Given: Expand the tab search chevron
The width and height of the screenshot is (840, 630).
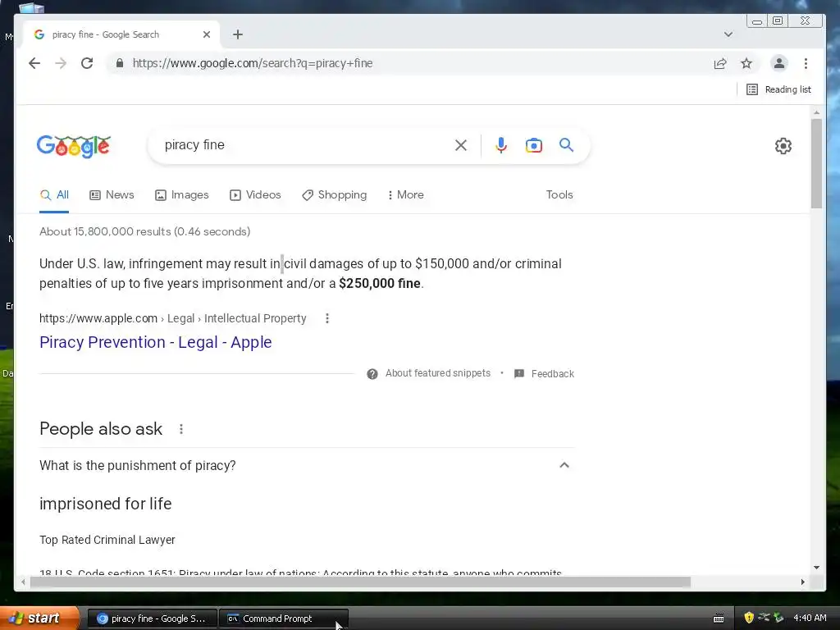Looking at the screenshot, I should [x=728, y=34].
